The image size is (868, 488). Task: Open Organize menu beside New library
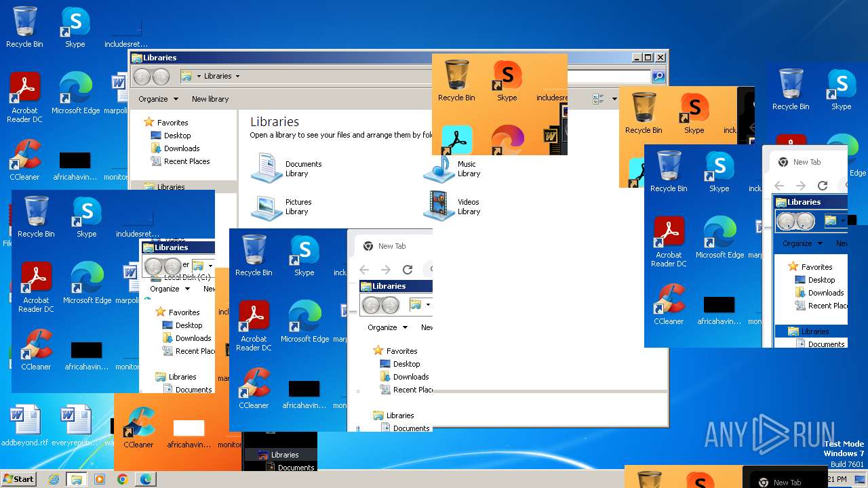[158, 99]
